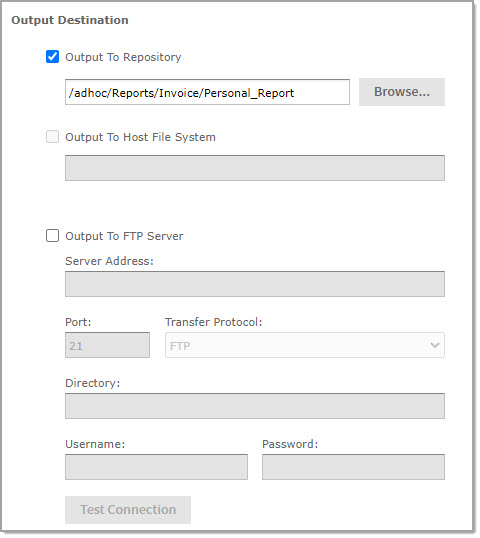Click the Output Destination heading
The width and height of the screenshot is (480, 538).
click(x=70, y=20)
